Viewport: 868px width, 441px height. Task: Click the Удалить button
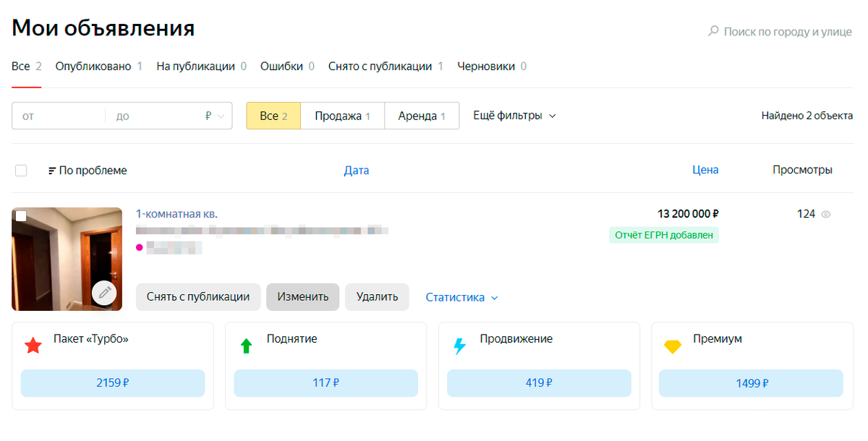pyautogui.click(x=377, y=297)
